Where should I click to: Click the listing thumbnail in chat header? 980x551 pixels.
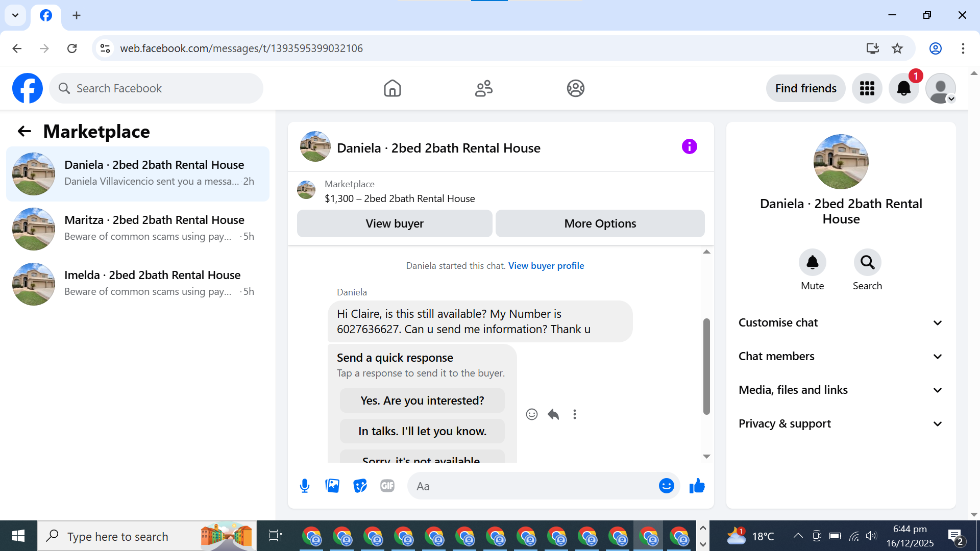(x=315, y=147)
